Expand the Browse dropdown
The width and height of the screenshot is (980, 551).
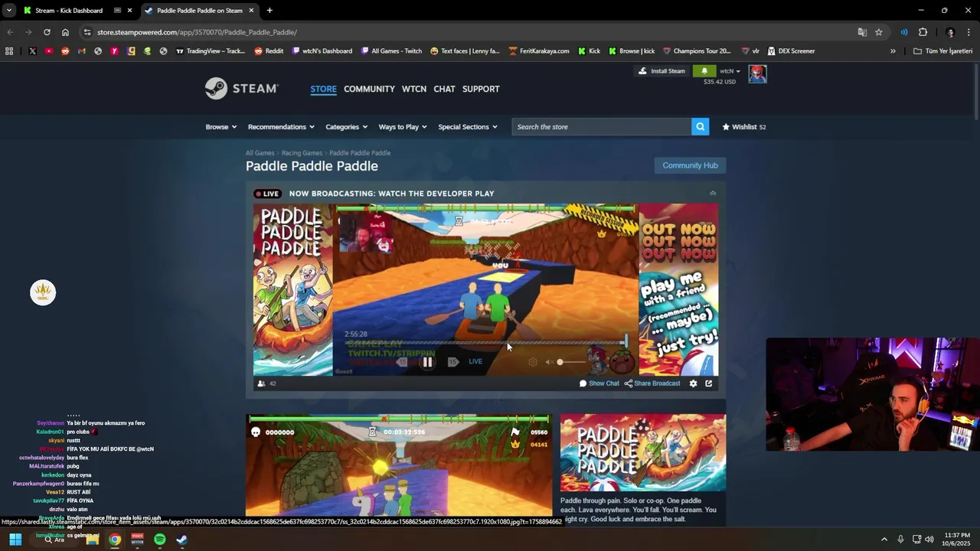[x=220, y=127]
